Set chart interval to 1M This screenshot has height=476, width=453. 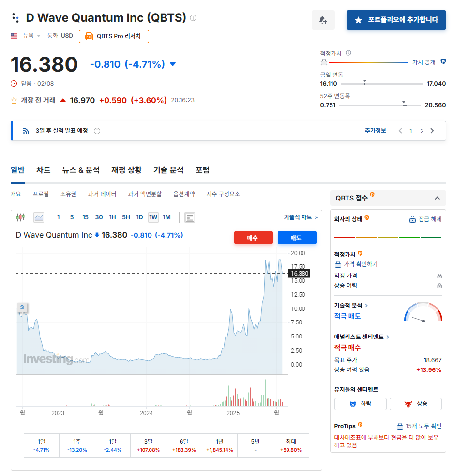tap(167, 217)
